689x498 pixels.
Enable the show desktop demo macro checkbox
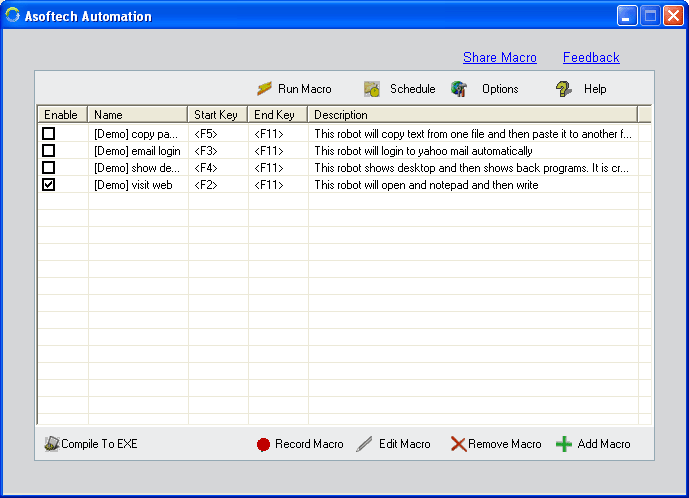point(48,168)
